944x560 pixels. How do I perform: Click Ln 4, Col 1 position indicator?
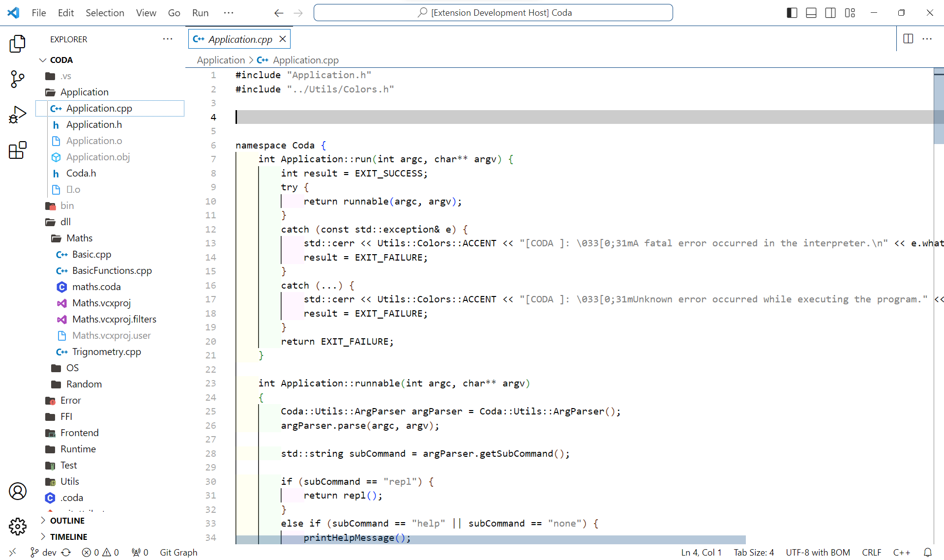[701, 553]
